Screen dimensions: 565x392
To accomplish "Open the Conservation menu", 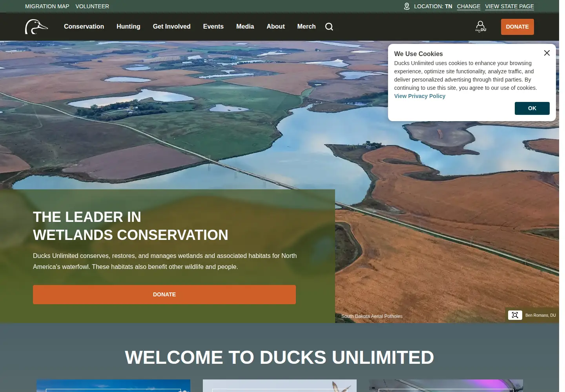I will click(84, 27).
